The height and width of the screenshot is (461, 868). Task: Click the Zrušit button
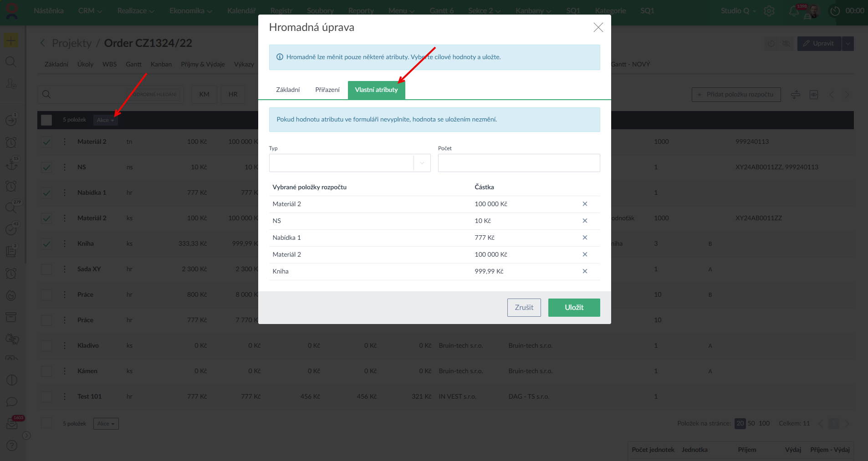(x=524, y=308)
